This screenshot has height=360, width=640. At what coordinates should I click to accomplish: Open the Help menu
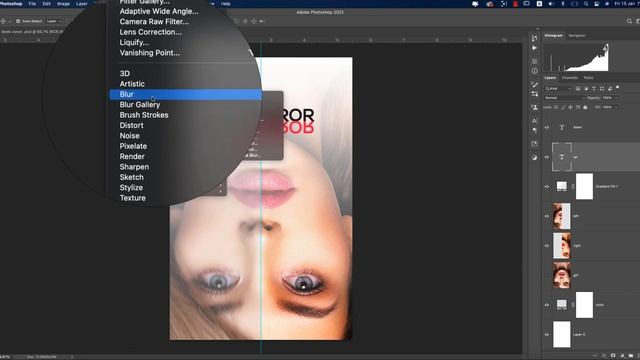click(x=226, y=4)
